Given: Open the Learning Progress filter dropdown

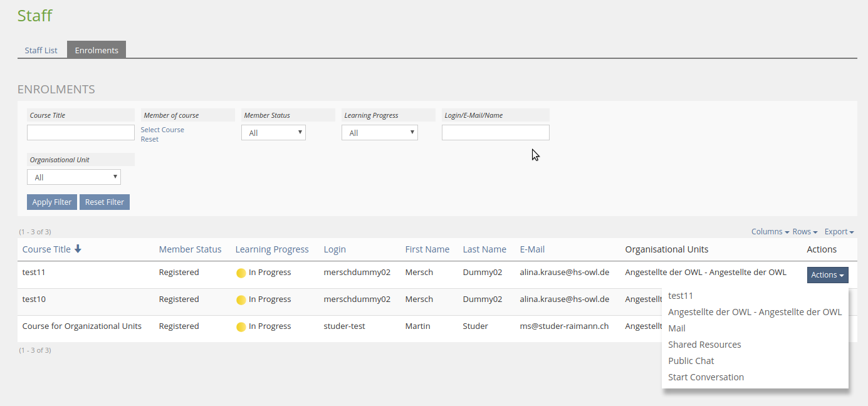Looking at the screenshot, I should tap(379, 133).
